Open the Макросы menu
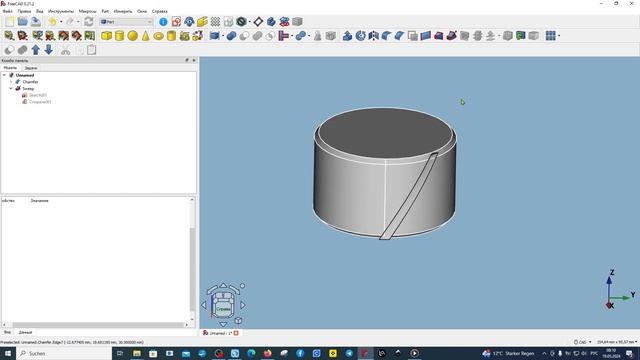 [87, 11]
